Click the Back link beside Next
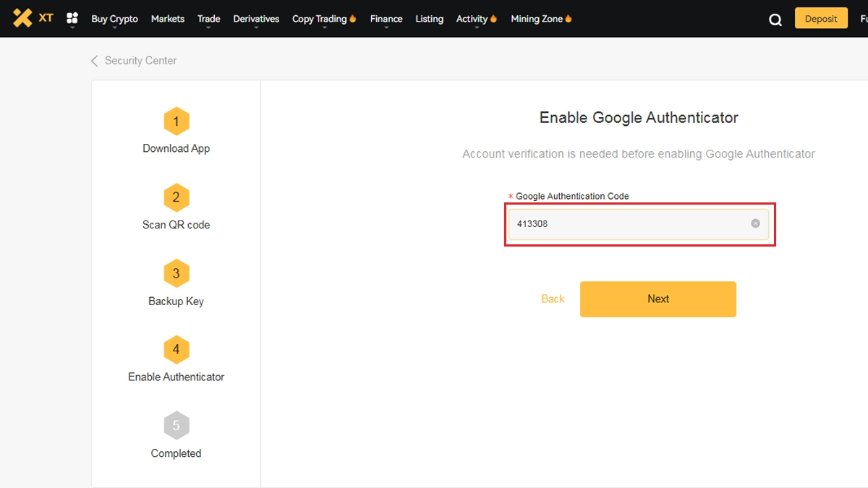This screenshot has height=488, width=868. pos(553,299)
